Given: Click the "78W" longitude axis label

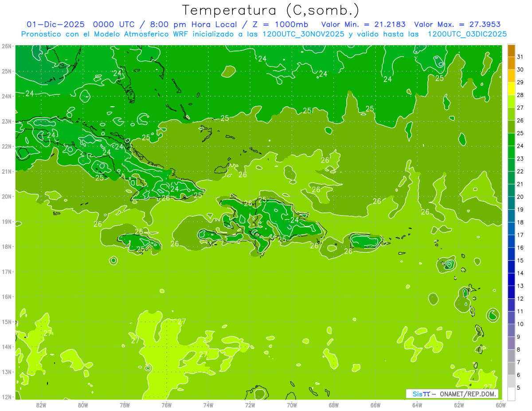Looking at the screenshot, I should click(x=125, y=405).
